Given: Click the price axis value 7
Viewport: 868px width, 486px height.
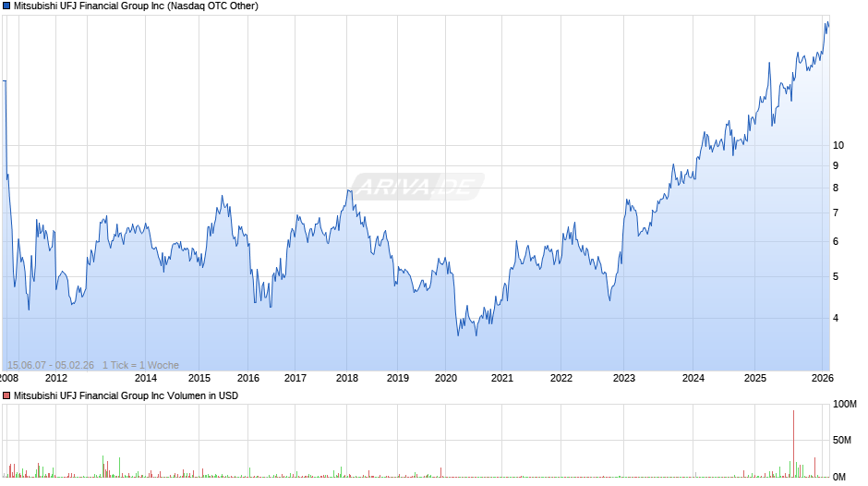Looking at the screenshot, I should click(x=836, y=213).
